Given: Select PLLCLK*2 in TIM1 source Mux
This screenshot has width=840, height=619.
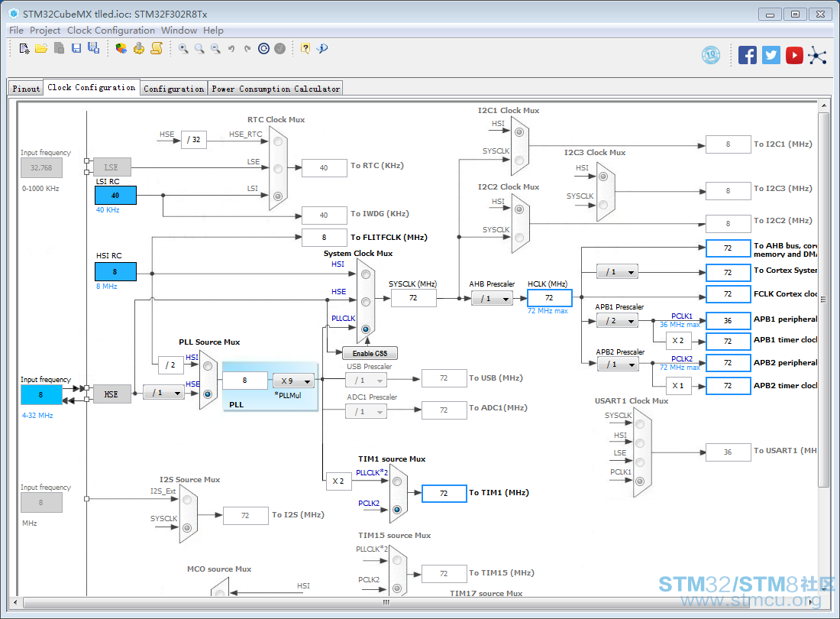Looking at the screenshot, I should [x=397, y=481].
